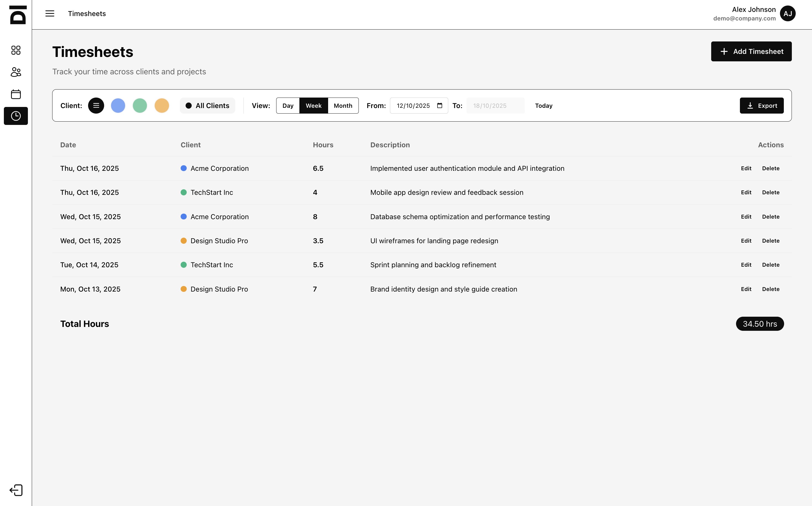Open the calendar icon in sidebar
The image size is (812, 506).
(x=16, y=94)
